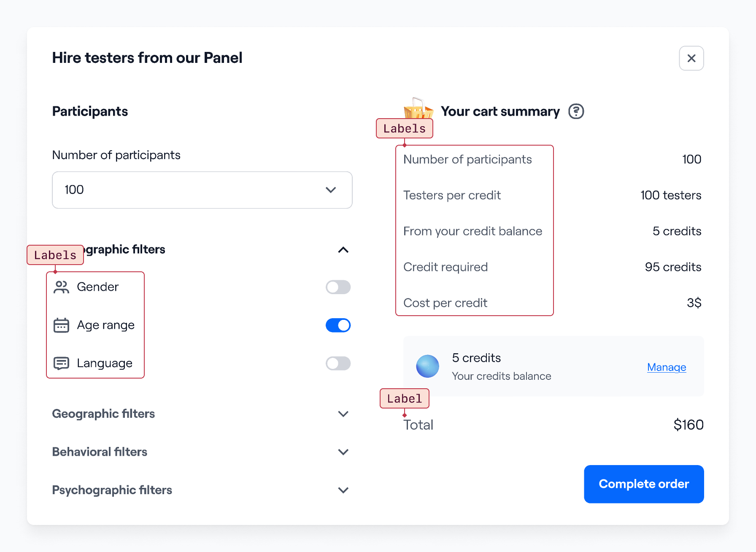
Task: Expand the Psychographic filters section
Action: point(202,490)
